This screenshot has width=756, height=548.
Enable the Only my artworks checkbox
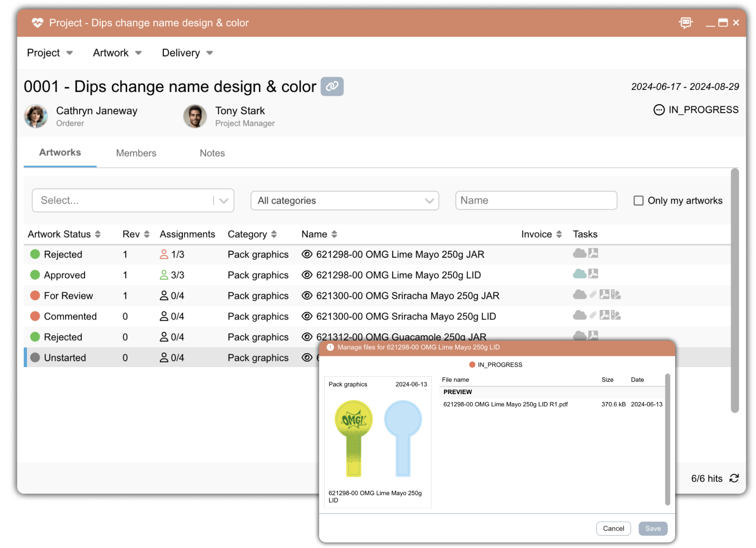(638, 200)
